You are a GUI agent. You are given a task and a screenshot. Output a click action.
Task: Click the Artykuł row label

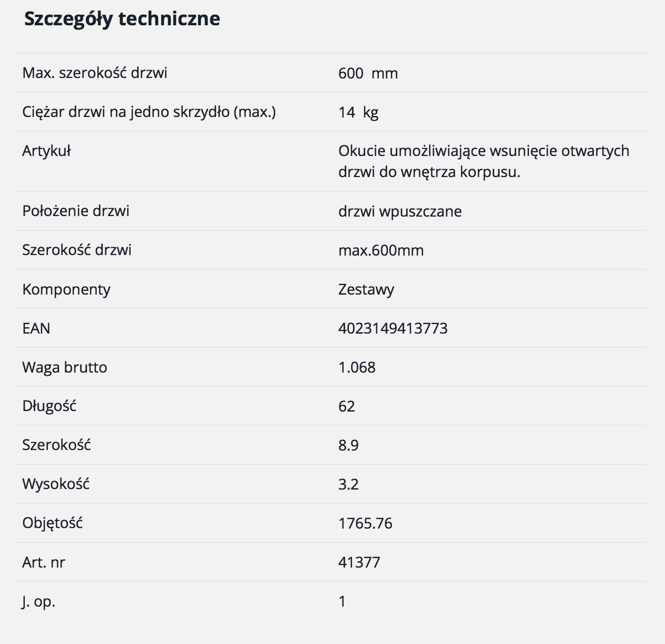click(46, 151)
